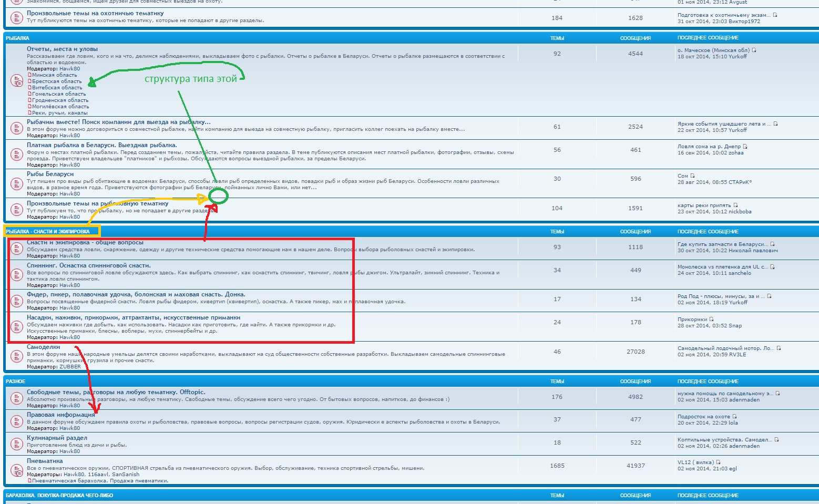Click latest post icon beside карты реки припять
819x504 pixels.
(x=735, y=205)
